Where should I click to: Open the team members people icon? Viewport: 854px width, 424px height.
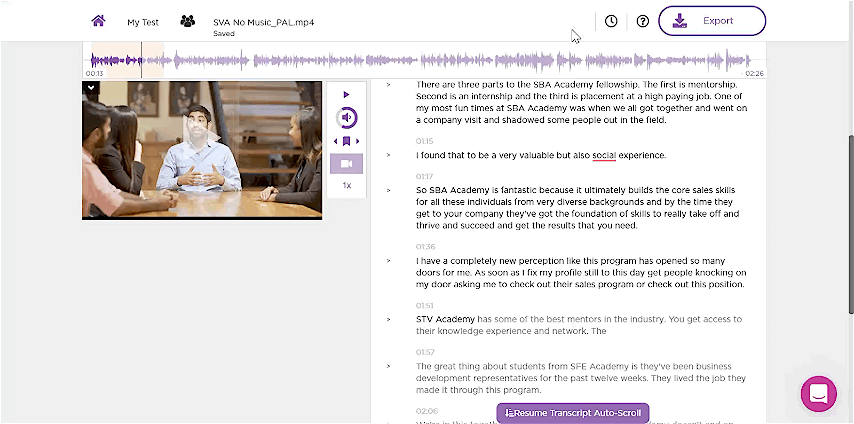tap(187, 21)
